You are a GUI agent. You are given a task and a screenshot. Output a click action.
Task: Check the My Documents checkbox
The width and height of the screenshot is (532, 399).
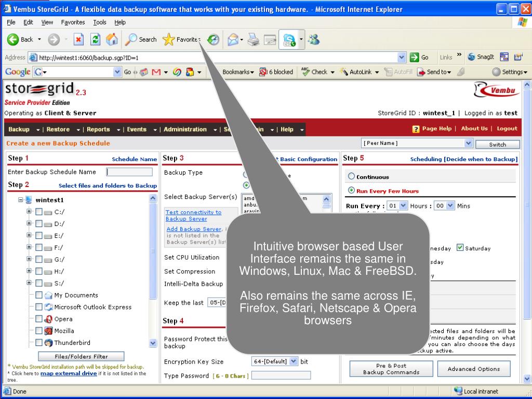pyautogui.click(x=38, y=295)
